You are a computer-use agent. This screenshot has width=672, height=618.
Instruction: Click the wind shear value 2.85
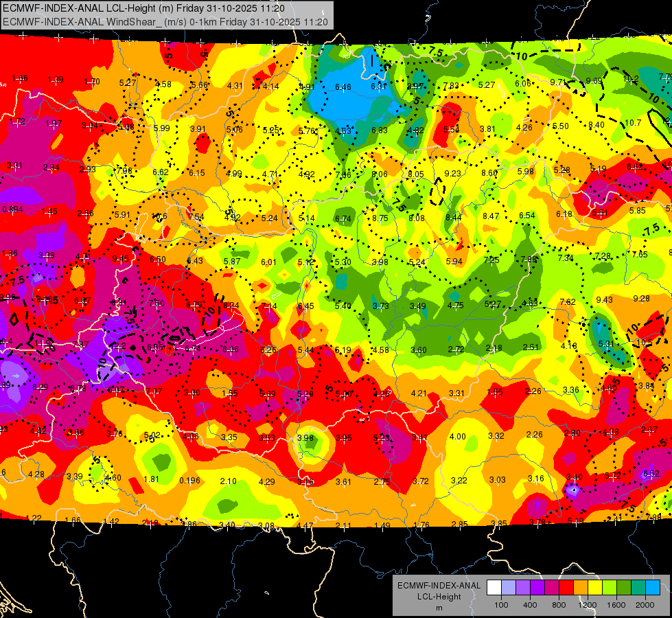[459, 524]
